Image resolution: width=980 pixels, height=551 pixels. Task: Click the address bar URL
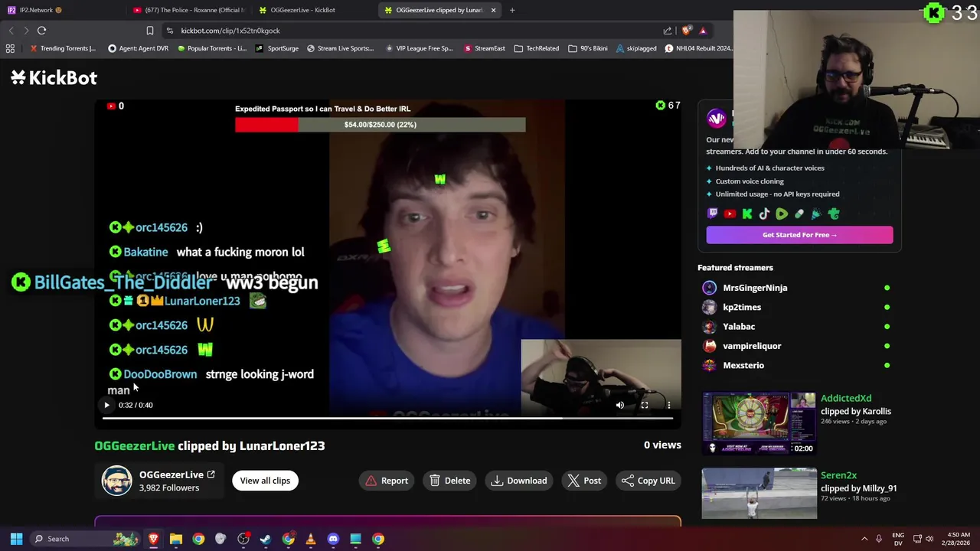click(x=230, y=31)
